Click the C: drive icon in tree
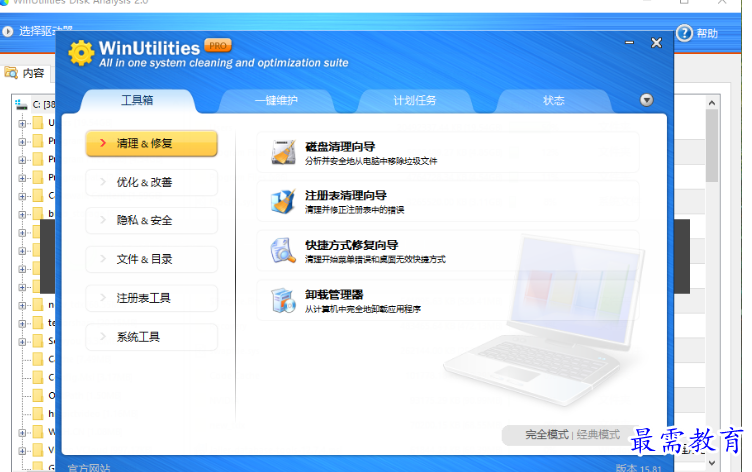 (21, 104)
